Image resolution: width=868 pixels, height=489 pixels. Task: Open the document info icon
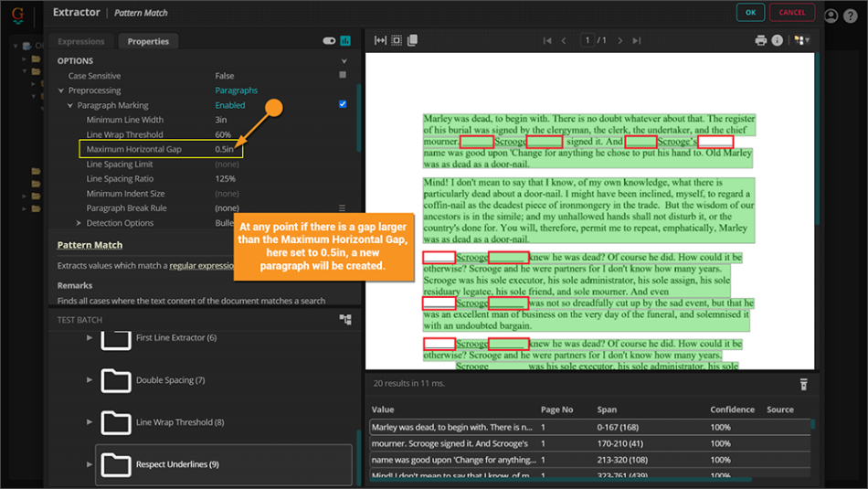[x=778, y=40]
